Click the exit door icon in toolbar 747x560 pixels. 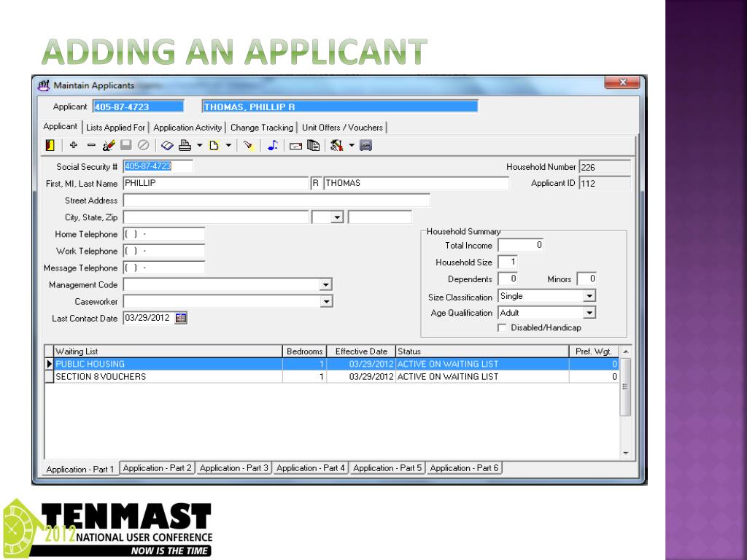50,145
